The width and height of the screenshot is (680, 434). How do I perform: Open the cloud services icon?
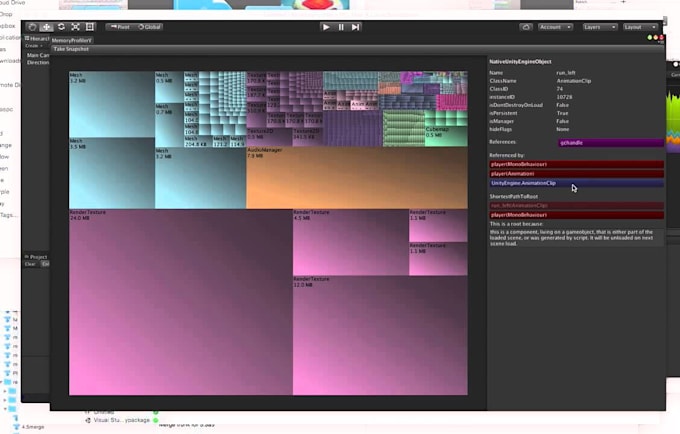pyautogui.click(x=526, y=27)
